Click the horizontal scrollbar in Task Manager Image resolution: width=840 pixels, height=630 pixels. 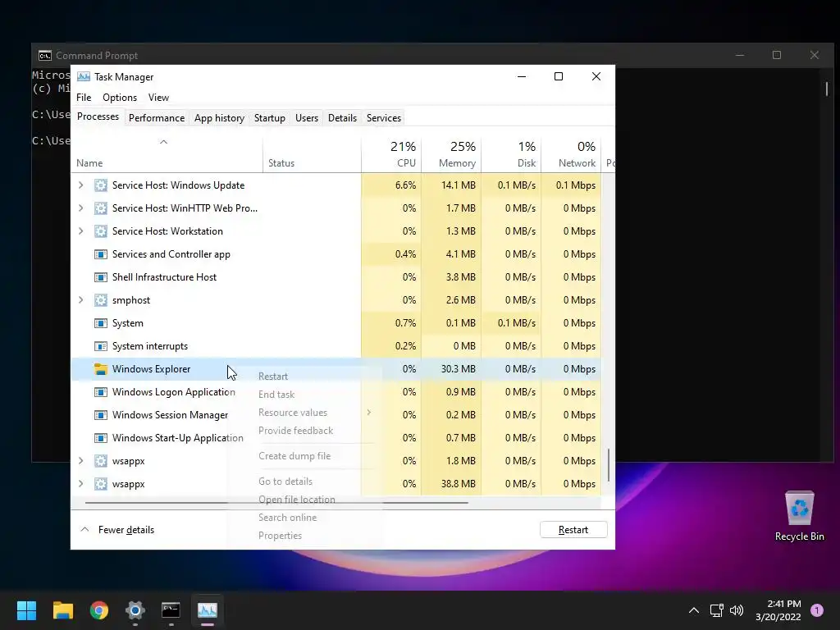(x=276, y=503)
